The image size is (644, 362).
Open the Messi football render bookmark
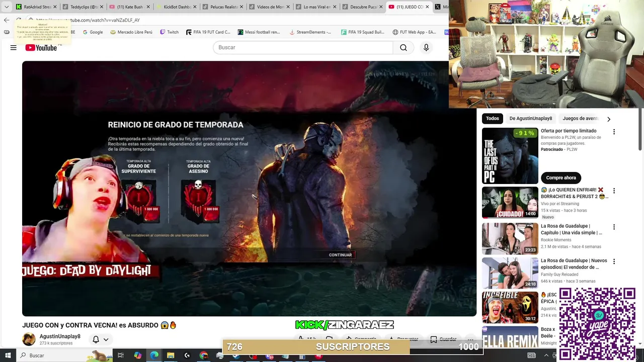coord(259,32)
